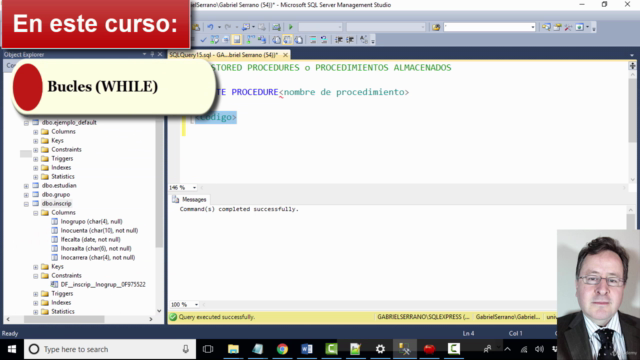Select the Inogrupo (char(4), null) column
Viewport: 640px width, 360px height.
coord(91,222)
